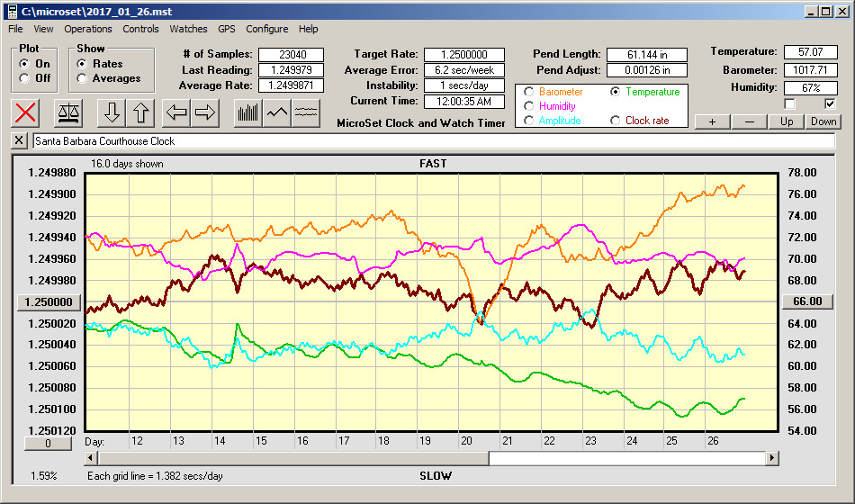This screenshot has width=855, height=504.
Task: Click the red X delete icon
Action: pyautogui.click(x=27, y=112)
